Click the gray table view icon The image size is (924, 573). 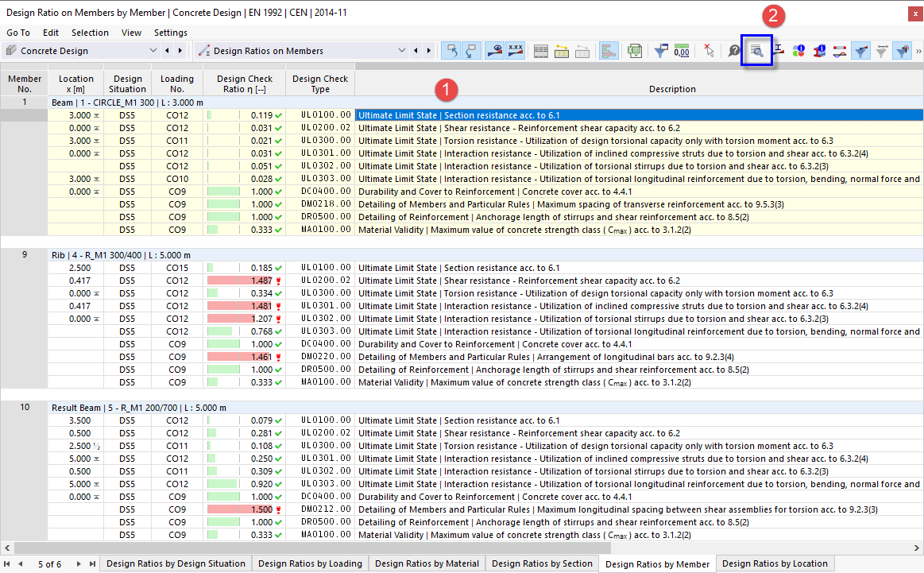(541, 52)
